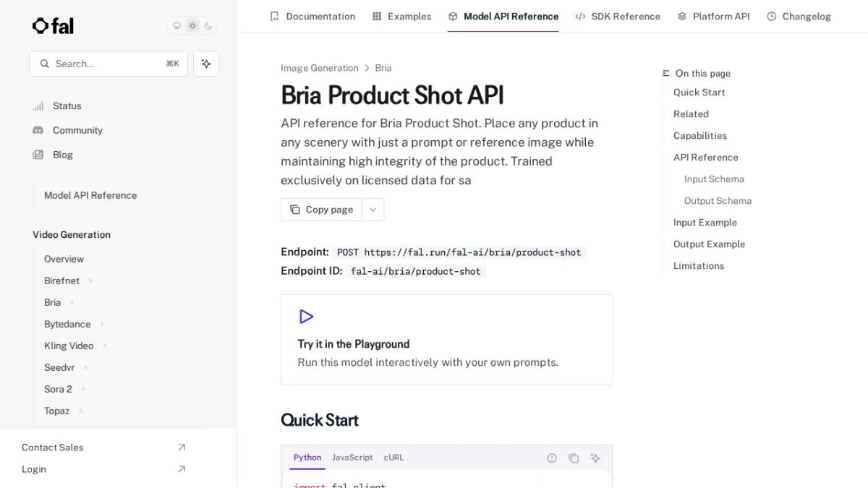The image size is (868, 488).
Task: Open the AI assistant sparkle button
Action: pyautogui.click(x=206, y=64)
